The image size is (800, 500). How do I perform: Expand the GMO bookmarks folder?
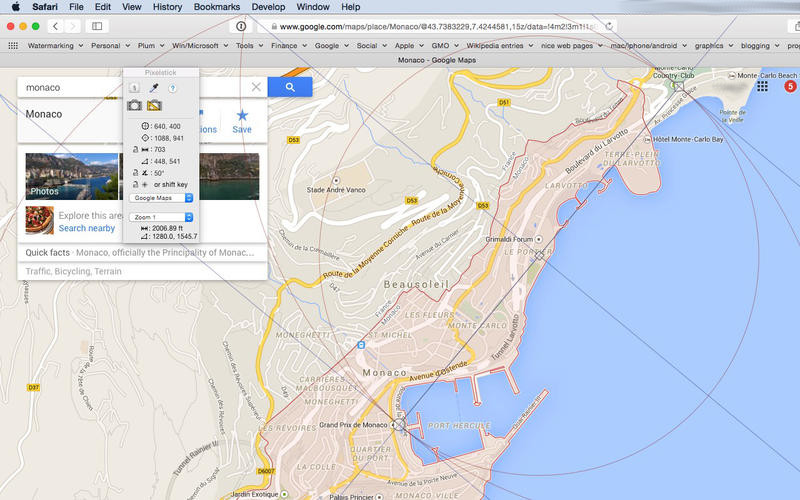click(x=444, y=45)
